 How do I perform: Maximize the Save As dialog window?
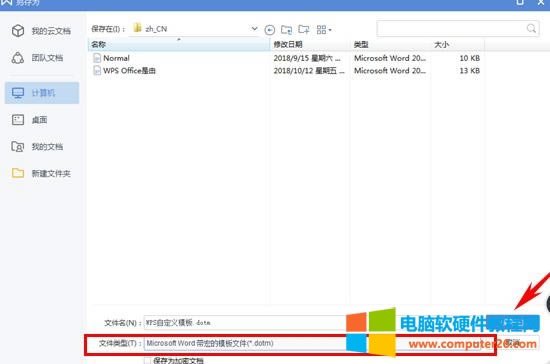tap(520, 2)
